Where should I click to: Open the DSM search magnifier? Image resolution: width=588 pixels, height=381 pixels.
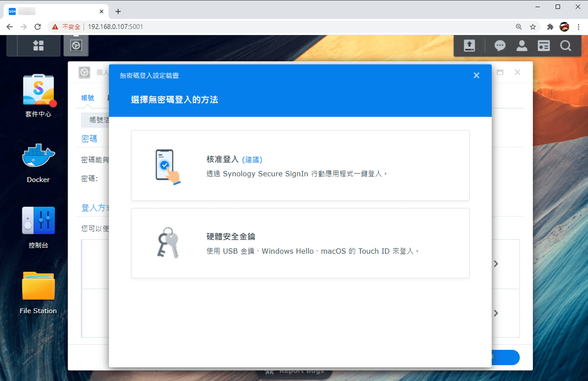click(565, 45)
